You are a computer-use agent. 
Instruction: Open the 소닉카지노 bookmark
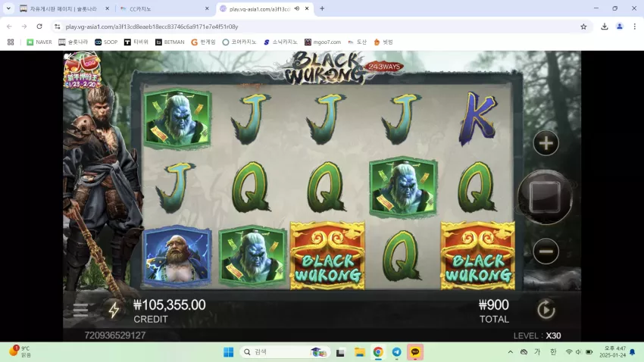(x=280, y=42)
